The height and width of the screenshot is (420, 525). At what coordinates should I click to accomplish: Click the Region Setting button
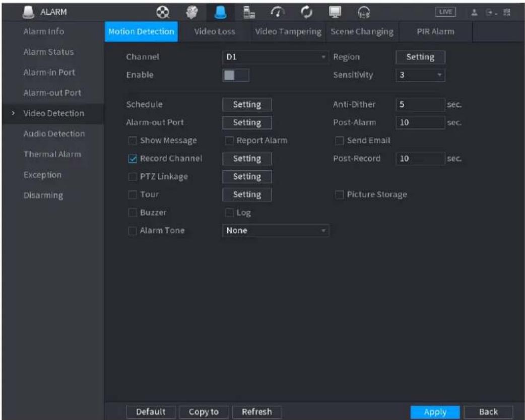click(420, 57)
